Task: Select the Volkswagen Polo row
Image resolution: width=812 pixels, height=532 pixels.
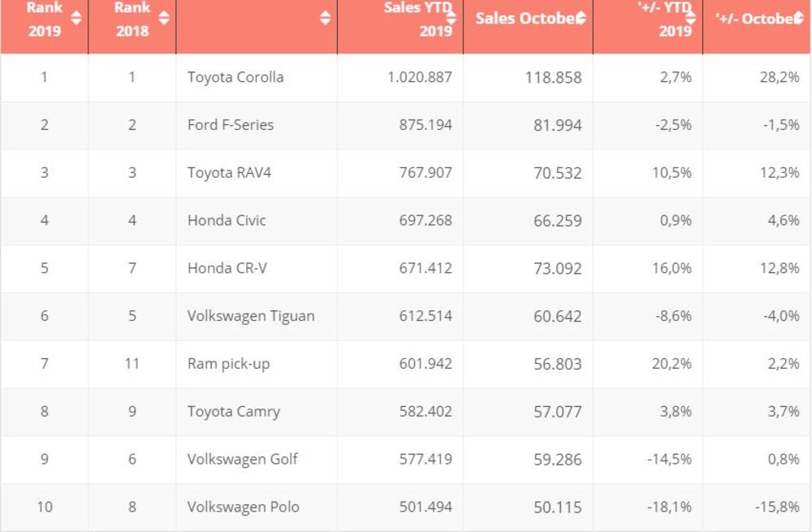Action: (x=244, y=507)
